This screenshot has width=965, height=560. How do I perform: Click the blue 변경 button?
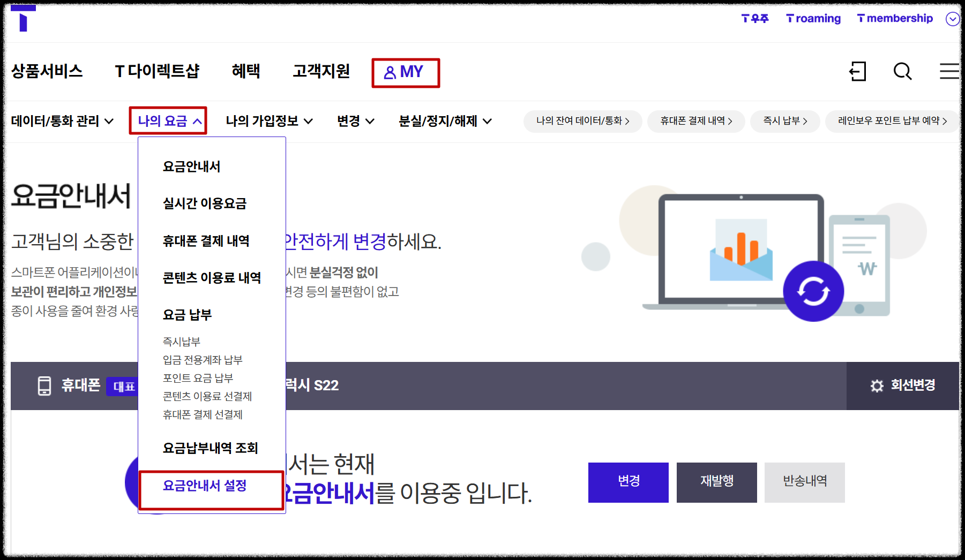(629, 482)
